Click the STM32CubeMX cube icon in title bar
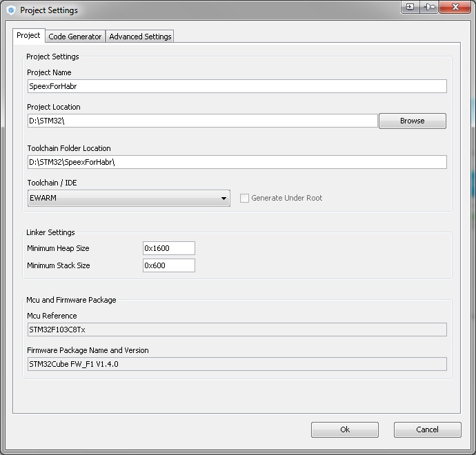 11,10
